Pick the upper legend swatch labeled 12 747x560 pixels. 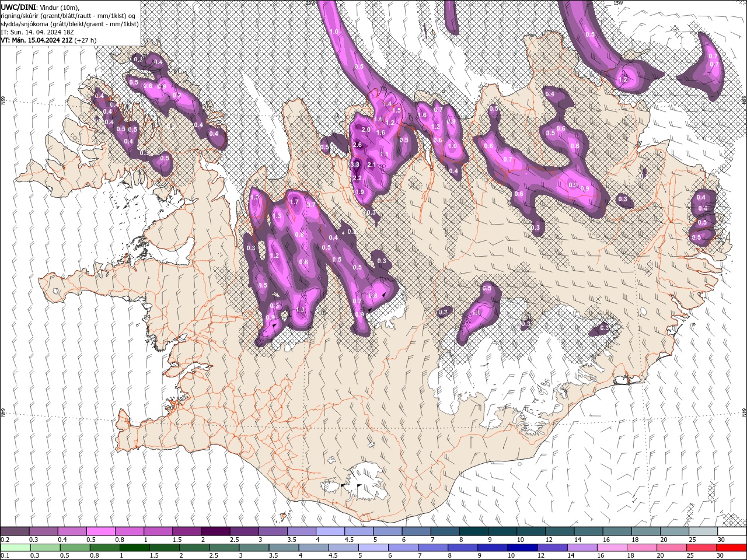coord(560,531)
